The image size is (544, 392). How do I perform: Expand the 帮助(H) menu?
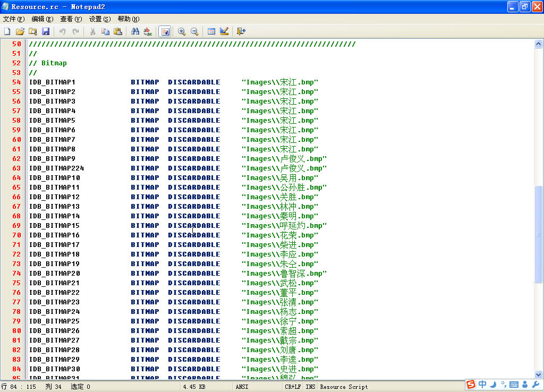tap(129, 19)
